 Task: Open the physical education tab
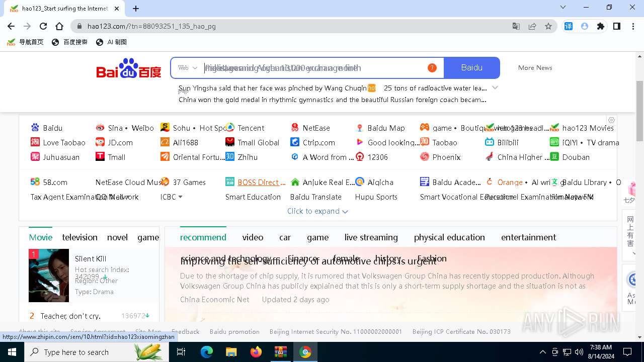coord(449,237)
